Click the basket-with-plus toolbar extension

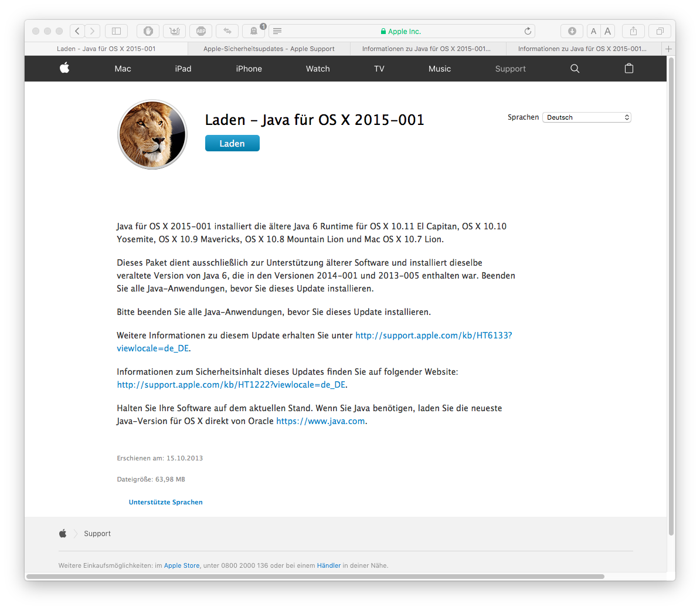tap(175, 31)
